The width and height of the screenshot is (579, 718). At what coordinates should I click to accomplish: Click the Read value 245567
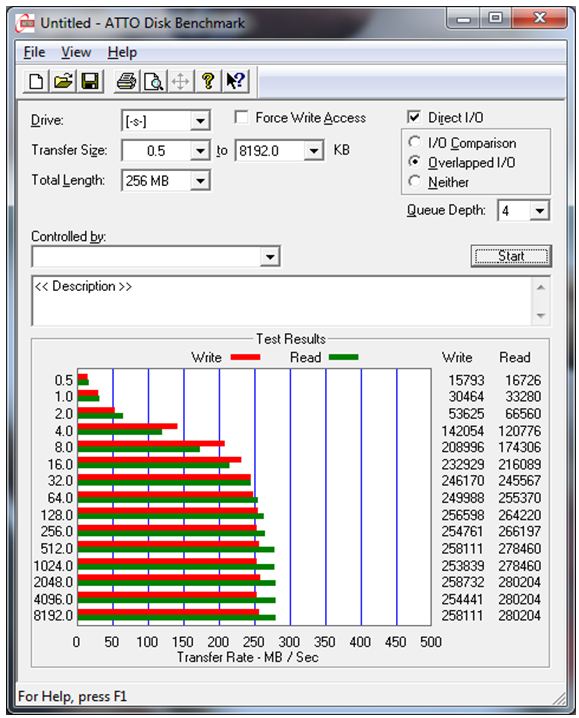tap(519, 480)
